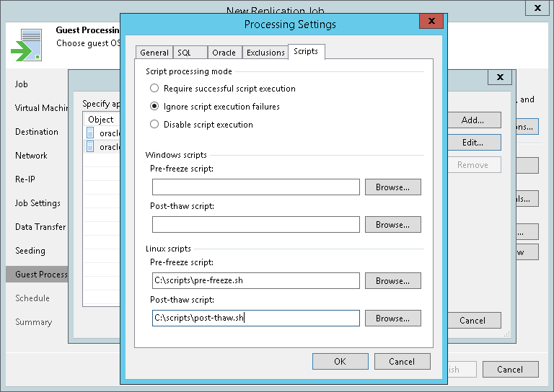Select Require successful script execution option
The height and width of the screenshot is (392, 554).
[154, 89]
